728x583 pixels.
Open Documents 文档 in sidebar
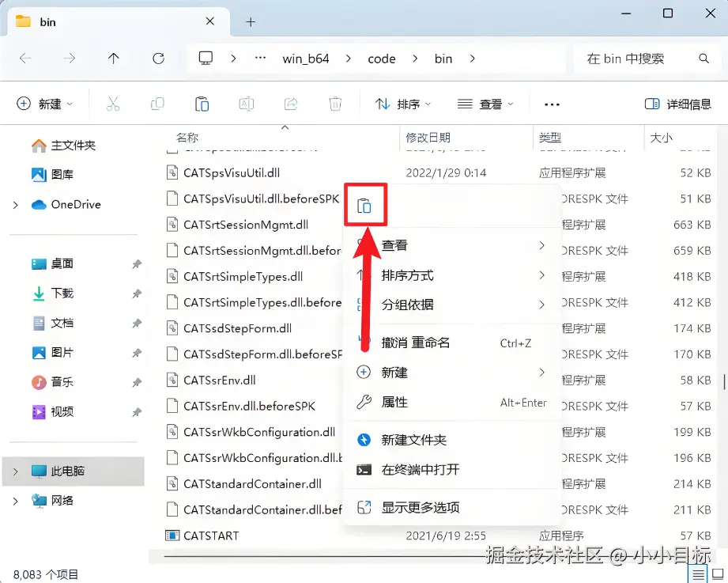[x=52, y=323]
